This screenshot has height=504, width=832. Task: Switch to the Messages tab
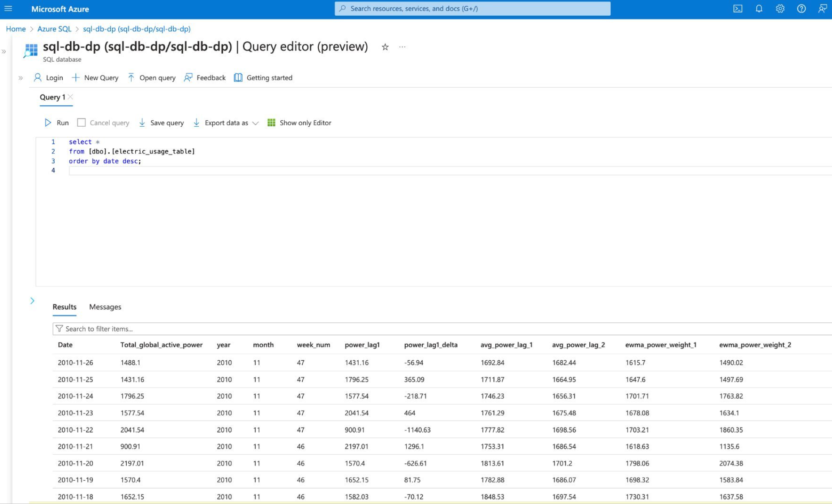[105, 307]
